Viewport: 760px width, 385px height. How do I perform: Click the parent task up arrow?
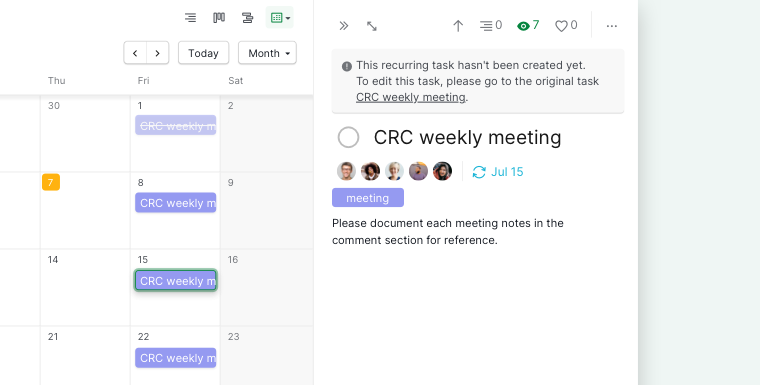[458, 26]
